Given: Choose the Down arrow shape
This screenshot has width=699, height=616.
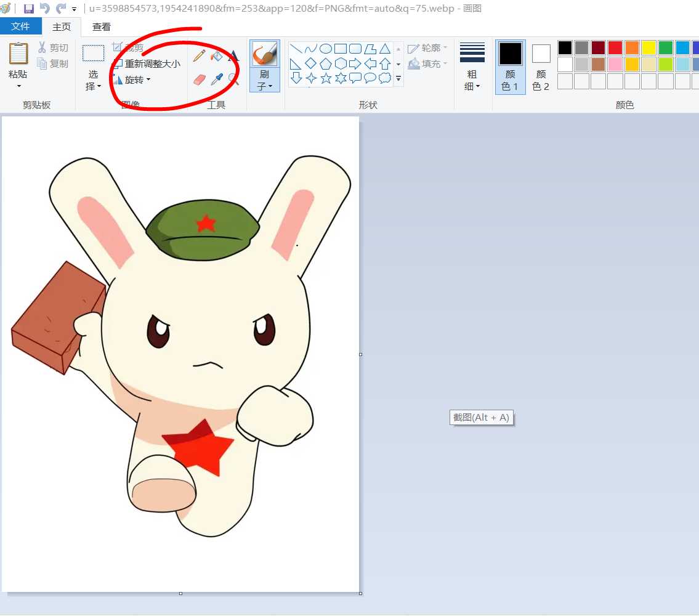Looking at the screenshot, I should [296, 78].
